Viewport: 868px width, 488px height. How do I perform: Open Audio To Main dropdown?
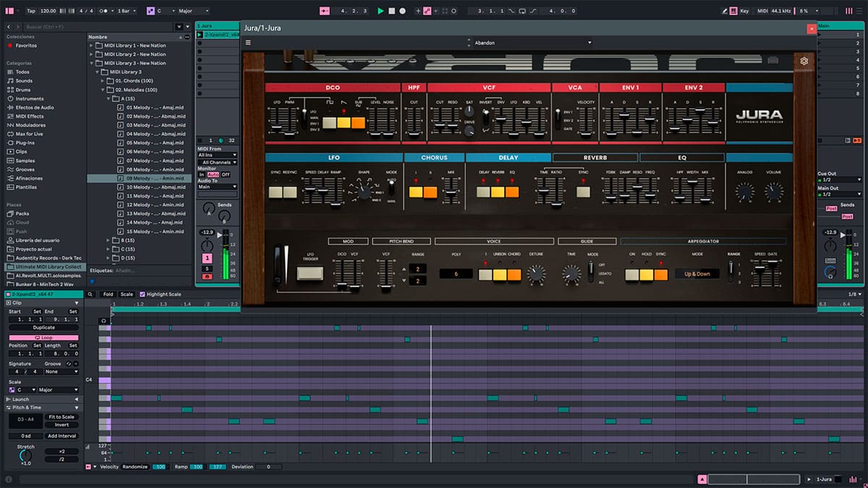[x=217, y=187]
